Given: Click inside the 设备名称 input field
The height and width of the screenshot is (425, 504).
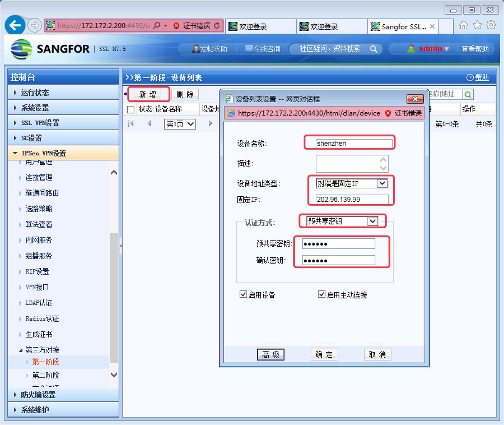Looking at the screenshot, I should 350,143.
